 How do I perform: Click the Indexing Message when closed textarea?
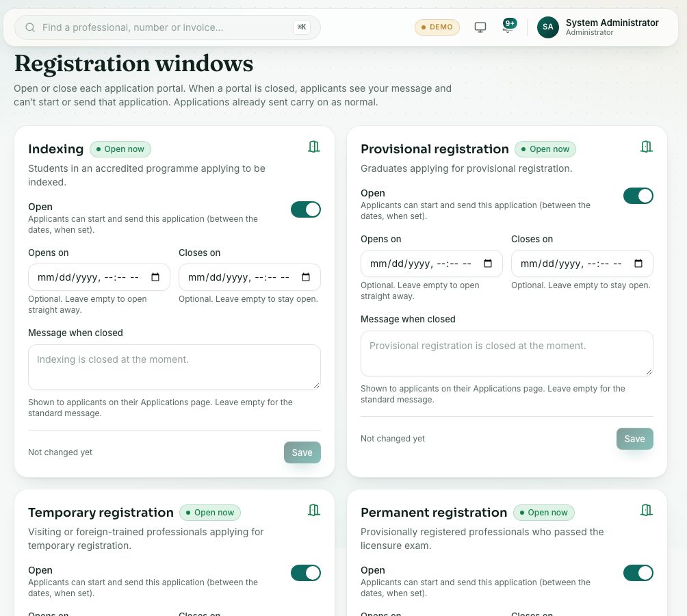174,367
